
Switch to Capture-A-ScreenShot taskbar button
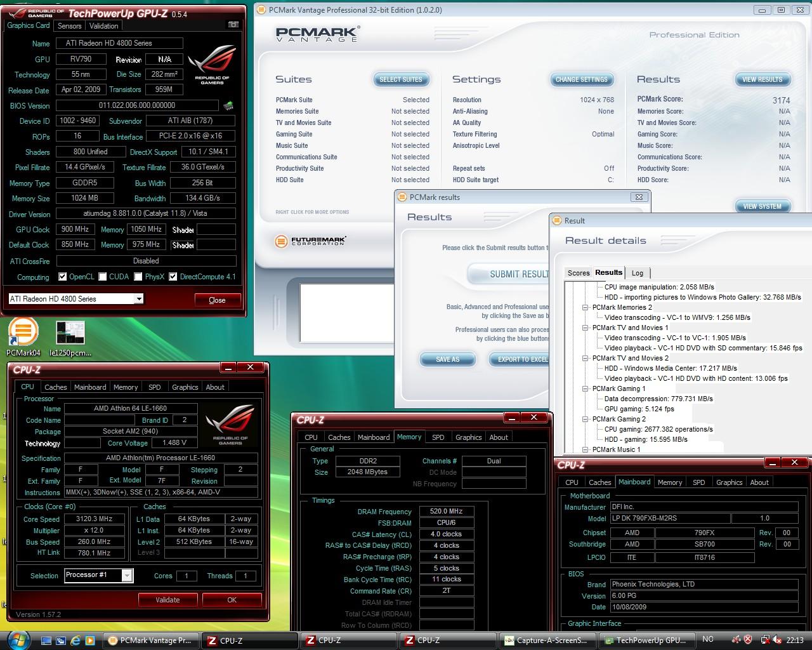546,640
